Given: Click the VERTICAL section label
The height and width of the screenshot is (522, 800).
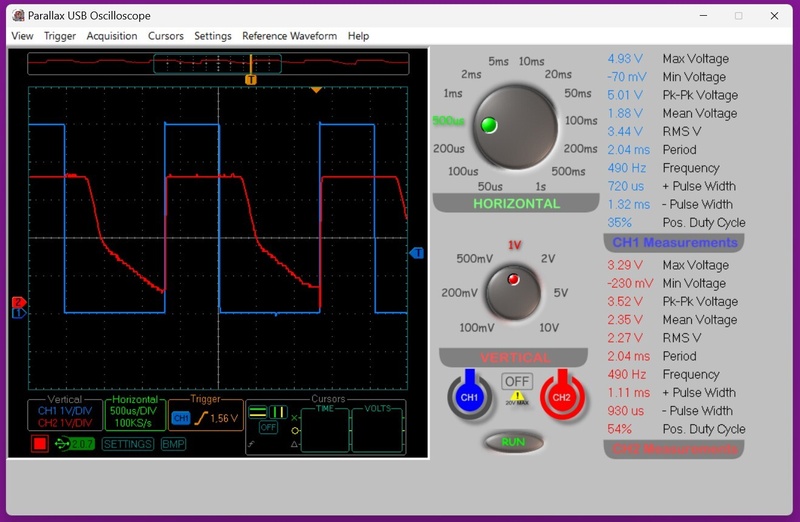Looking at the screenshot, I should tap(515, 357).
